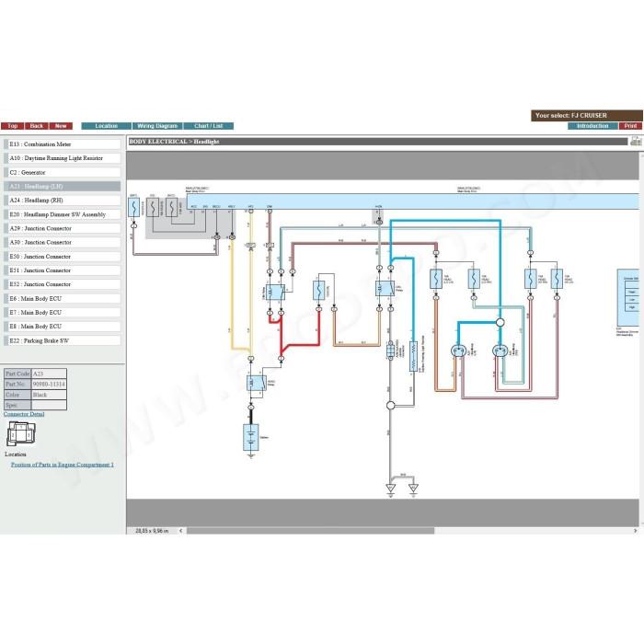Open the Connector Detail link

24,414
